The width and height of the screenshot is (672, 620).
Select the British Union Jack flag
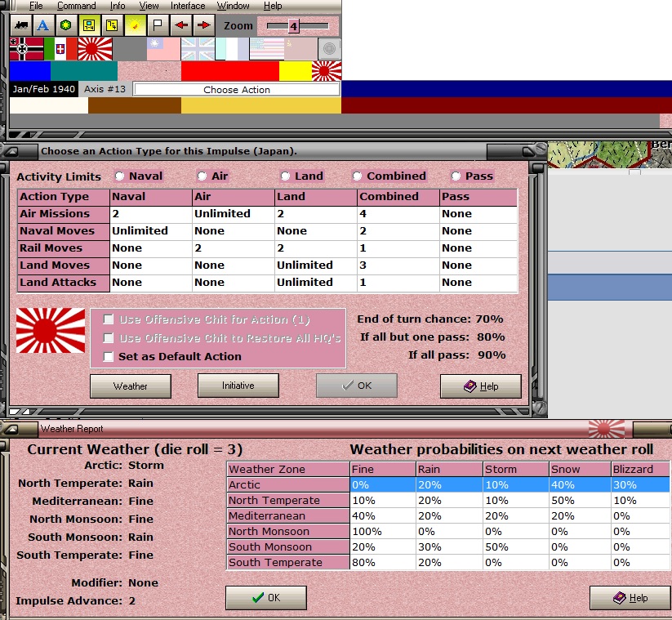[x=198, y=49]
